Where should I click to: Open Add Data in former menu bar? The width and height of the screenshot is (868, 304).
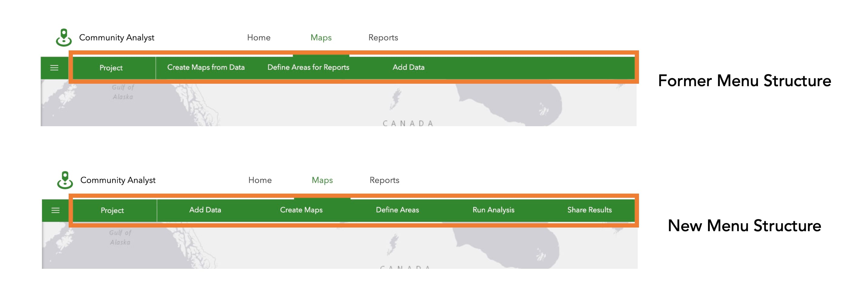[408, 67]
